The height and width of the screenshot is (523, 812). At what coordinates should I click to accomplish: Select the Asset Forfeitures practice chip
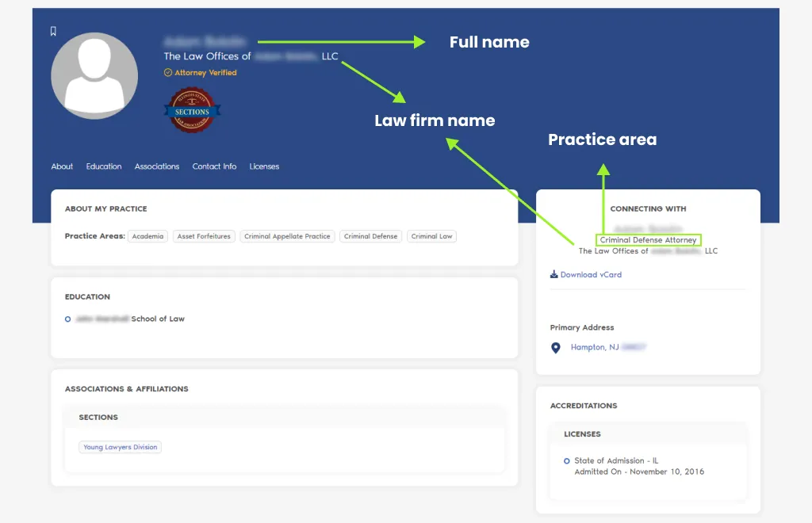point(204,236)
